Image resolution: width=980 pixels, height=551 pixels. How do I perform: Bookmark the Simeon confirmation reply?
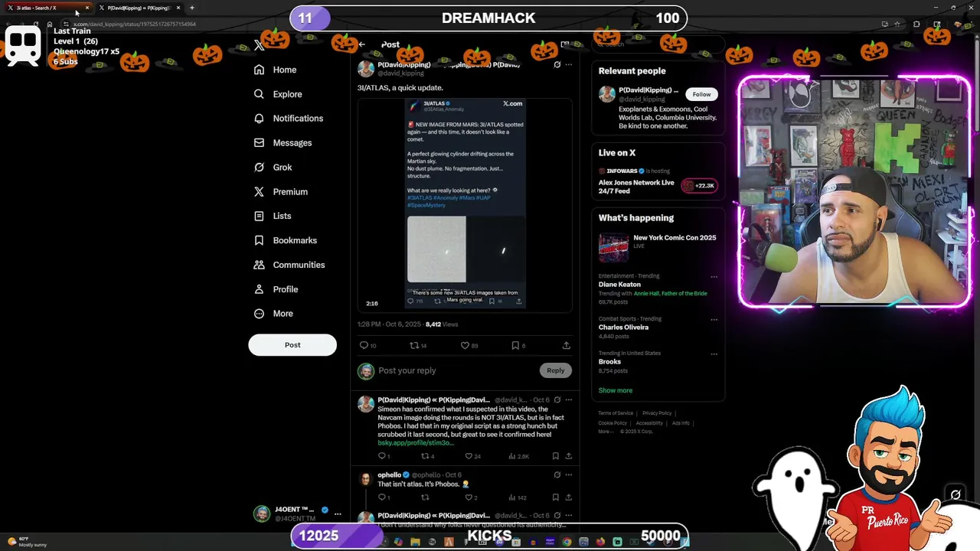[x=556, y=456]
